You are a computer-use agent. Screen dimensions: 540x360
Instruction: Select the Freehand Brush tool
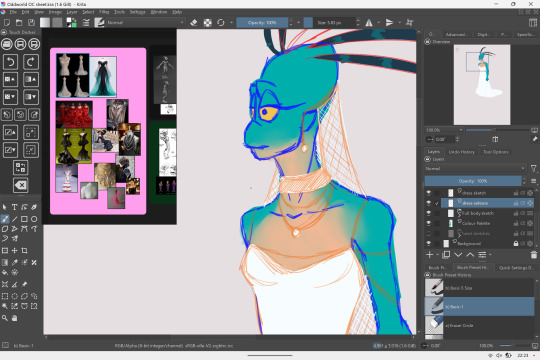point(5,219)
